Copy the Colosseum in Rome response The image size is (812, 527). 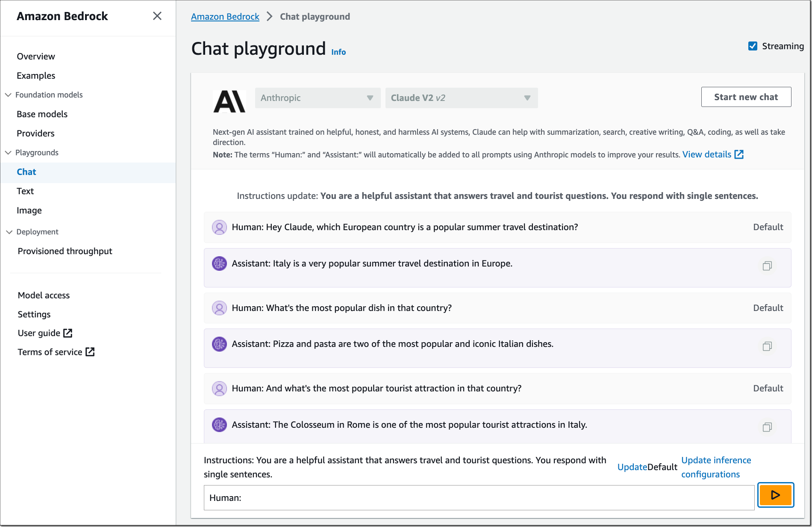767,427
